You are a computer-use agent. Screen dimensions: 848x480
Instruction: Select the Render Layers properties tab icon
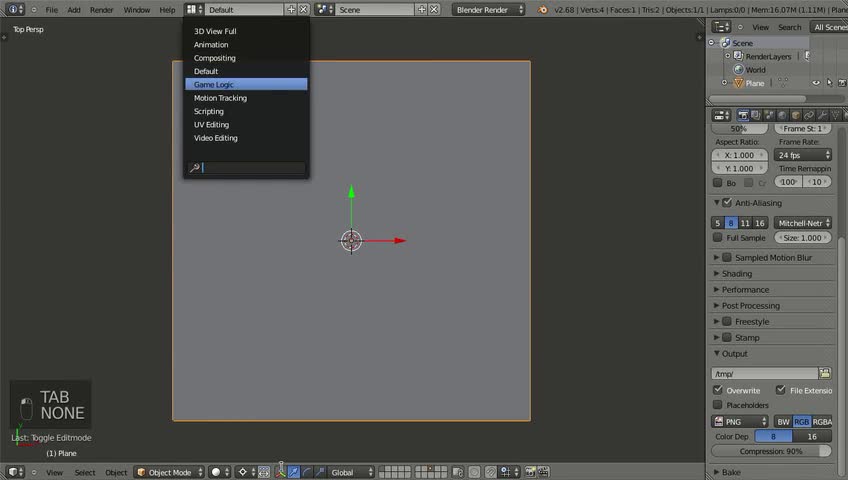756,115
